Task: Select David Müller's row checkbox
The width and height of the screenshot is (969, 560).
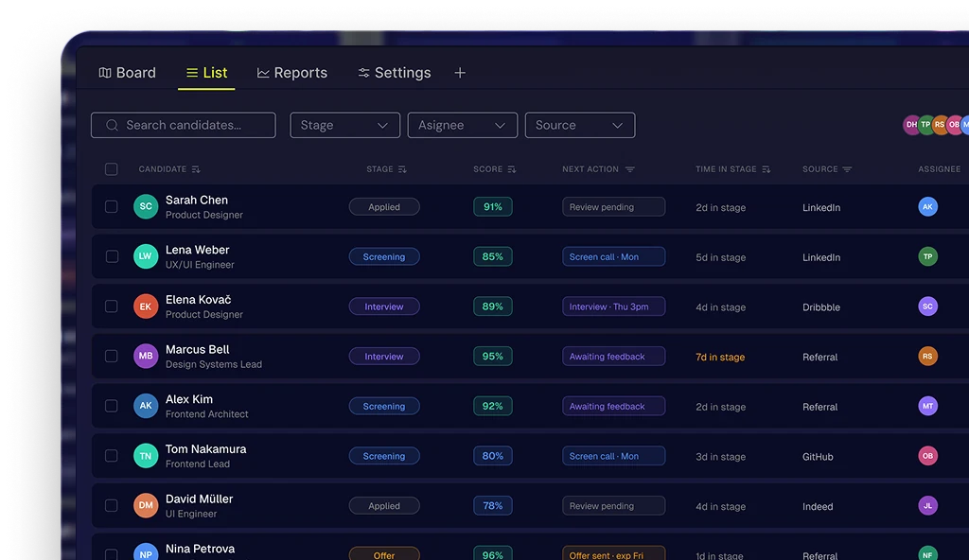Action: pyautogui.click(x=112, y=505)
